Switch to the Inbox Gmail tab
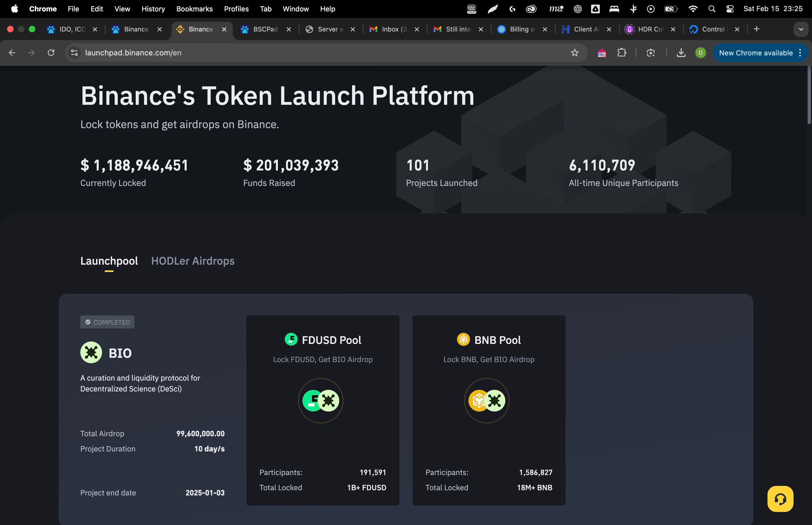This screenshot has height=525, width=812. (394, 29)
